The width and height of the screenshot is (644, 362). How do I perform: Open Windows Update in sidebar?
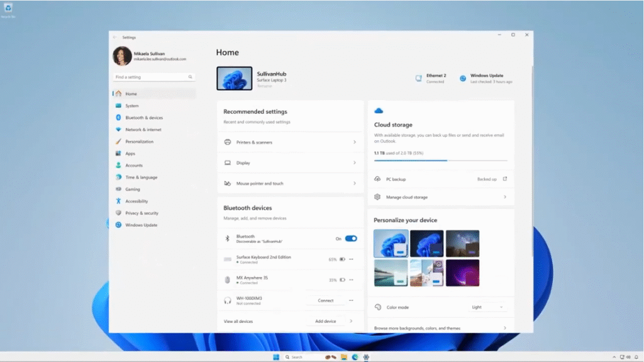(x=155, y=225)
